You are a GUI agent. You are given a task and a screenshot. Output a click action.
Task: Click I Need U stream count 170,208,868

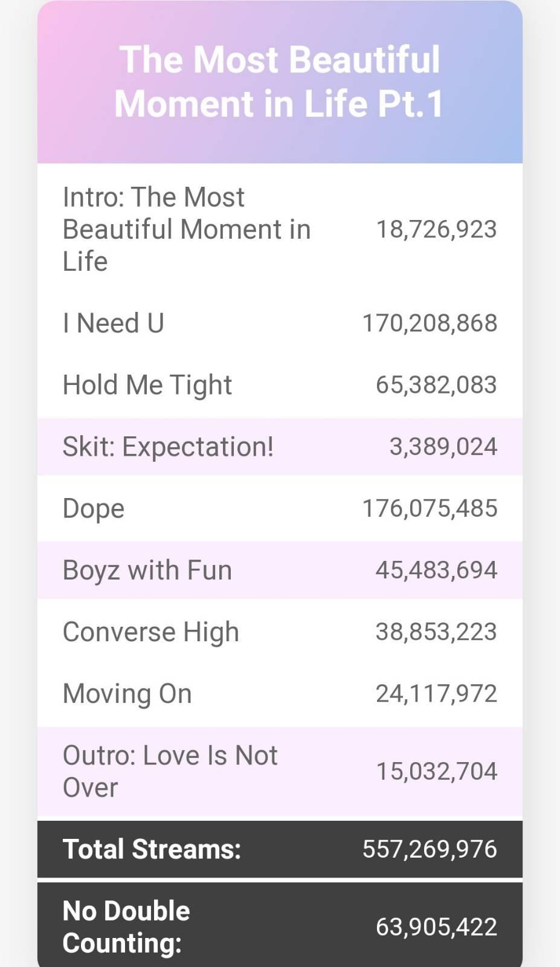pyautogui.click(x=430, y=323)
